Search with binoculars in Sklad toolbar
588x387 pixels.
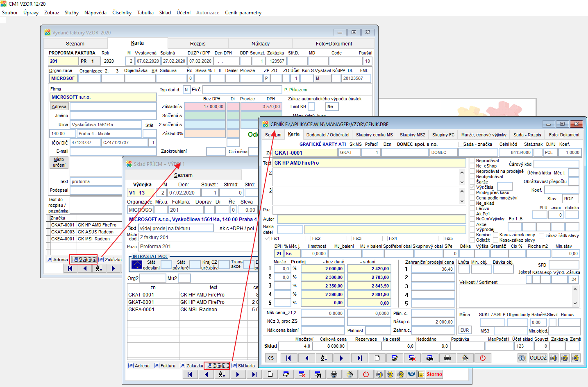[x=318, y=374]
